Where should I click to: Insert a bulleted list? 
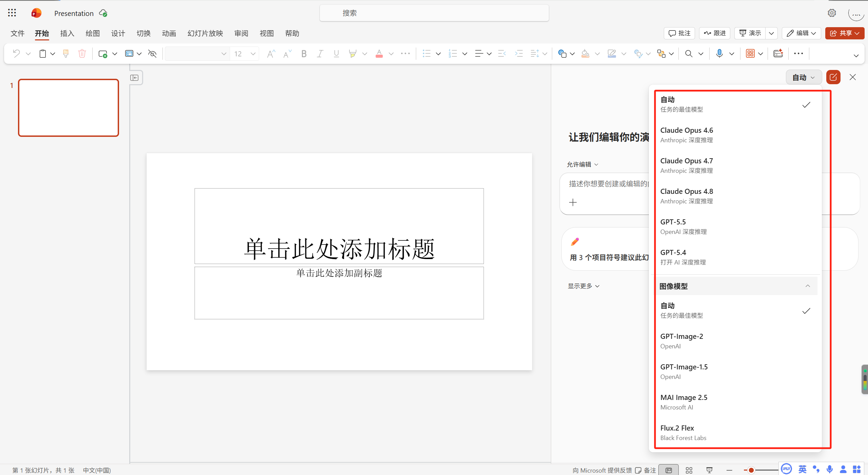pos(426,54)
